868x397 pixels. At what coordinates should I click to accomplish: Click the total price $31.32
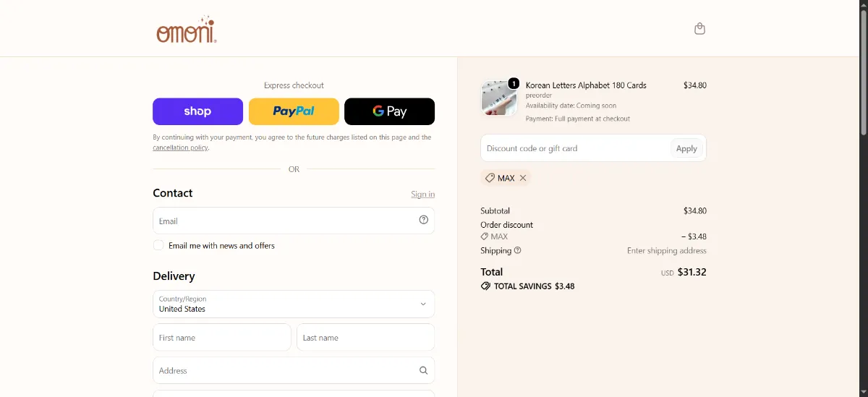click(692, 273)
